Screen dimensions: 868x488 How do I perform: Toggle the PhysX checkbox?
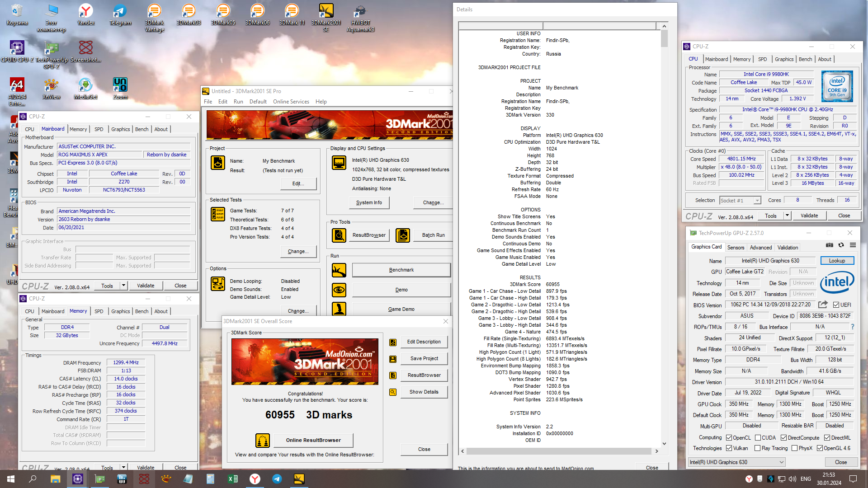[794, 448]
